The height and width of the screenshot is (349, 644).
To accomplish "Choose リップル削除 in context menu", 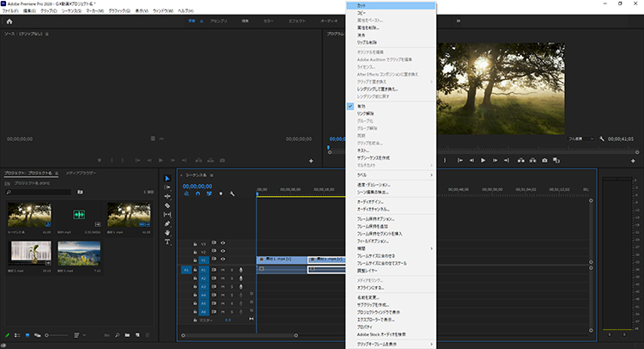I will [x=391, y=42].
